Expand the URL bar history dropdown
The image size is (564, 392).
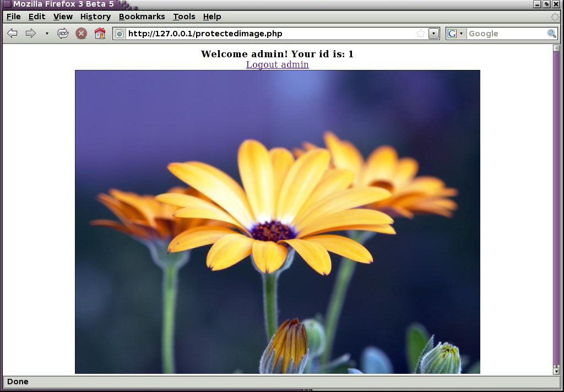434,34
